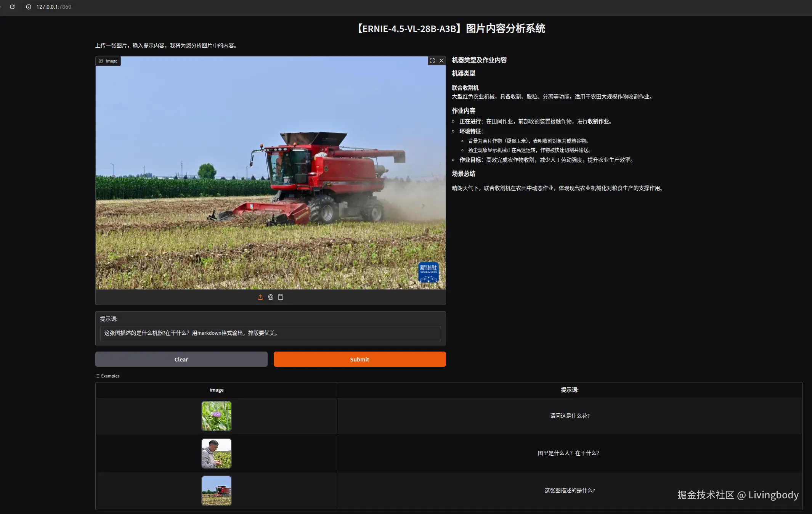This screenshot has height=514, width=812.
Task: Select the man in field example thumbnail
Action: [x=217, y=453]
